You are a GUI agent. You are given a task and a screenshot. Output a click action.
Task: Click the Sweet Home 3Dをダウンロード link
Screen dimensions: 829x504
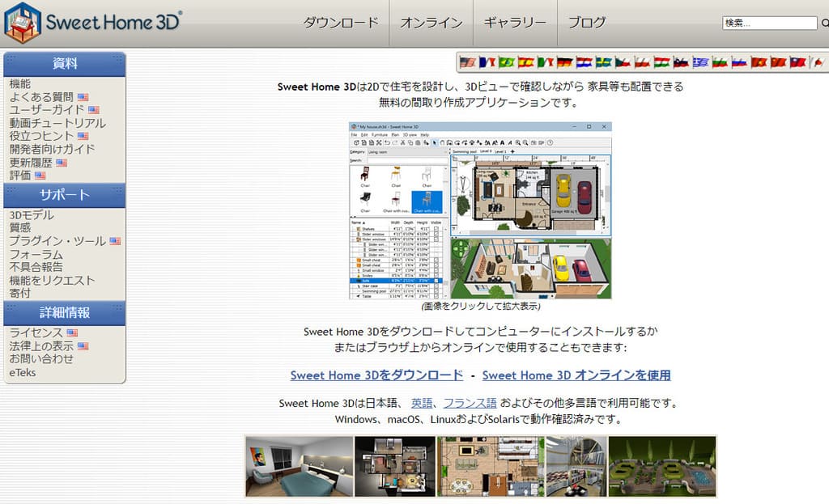pyautogui.click(x=376, y=375)
